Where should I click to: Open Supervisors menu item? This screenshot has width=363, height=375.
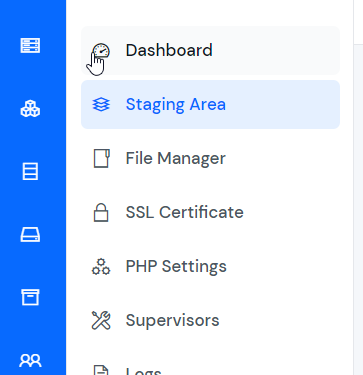click(210, 320)
